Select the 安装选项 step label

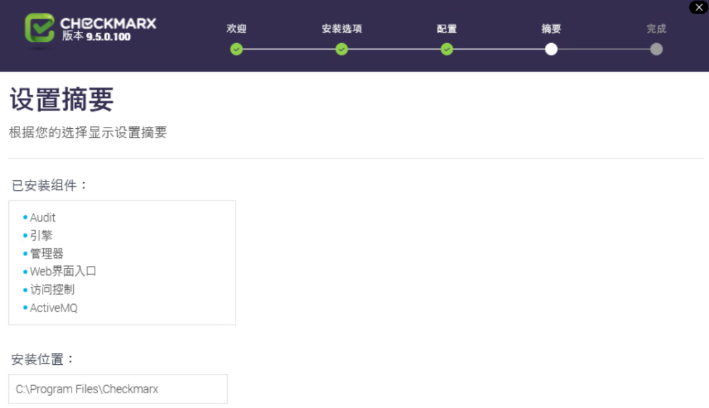[x=341, y=29]
